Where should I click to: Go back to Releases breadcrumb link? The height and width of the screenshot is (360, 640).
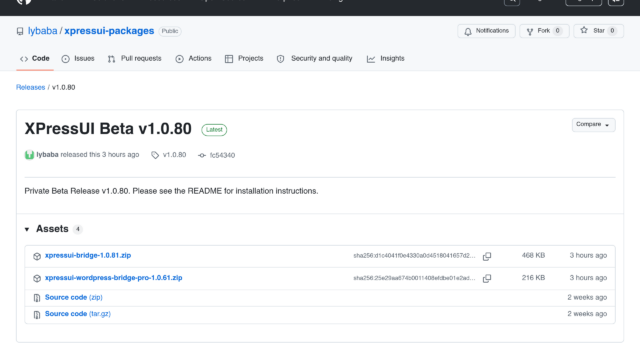pyautogui.click(x=31, y=87)
